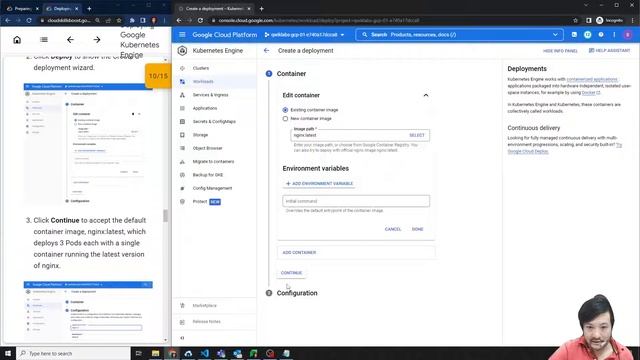This screenshot has width=640, height=360.
Task: Expand the search bar dropdown arrow
Action: coord(555,35)
